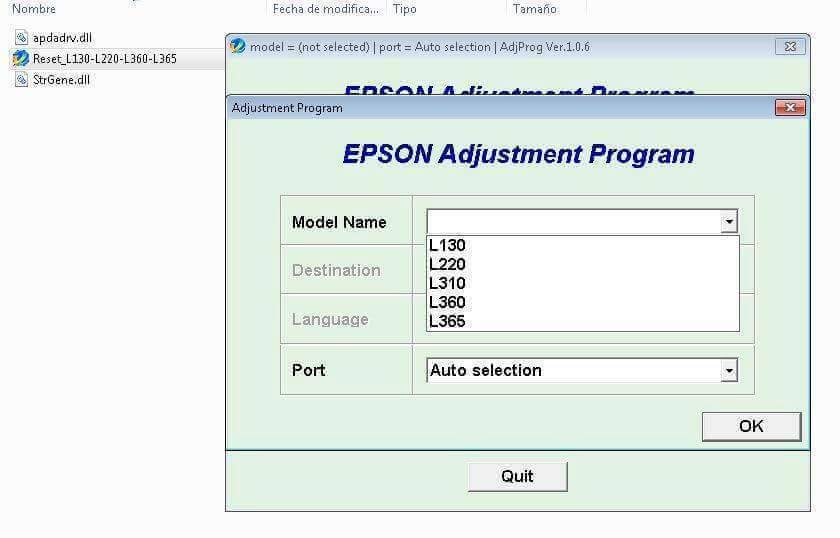Sort by the Tamaño column header
Image resolution: width=840 pixels, height=538 pixels.
(534, 9)
